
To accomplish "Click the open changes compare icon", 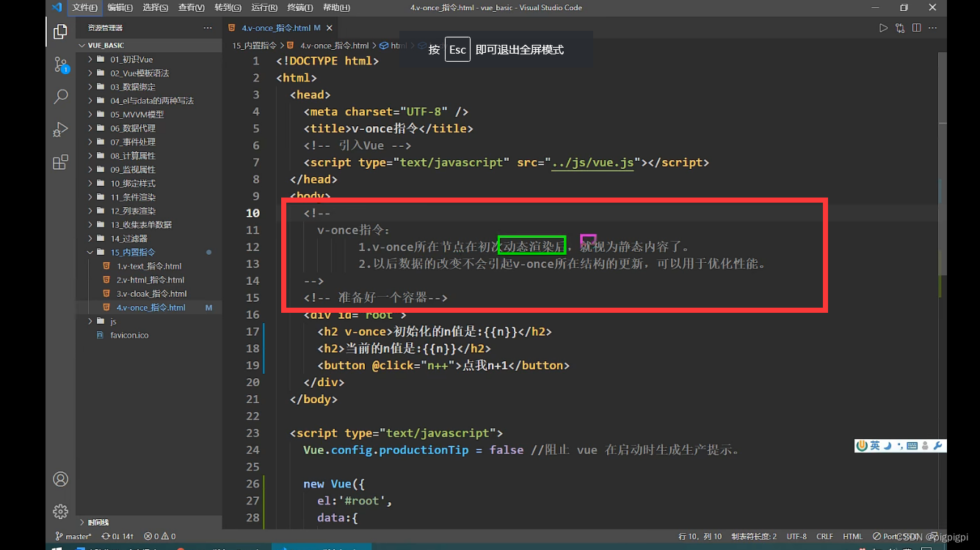I will pos(900,28).
